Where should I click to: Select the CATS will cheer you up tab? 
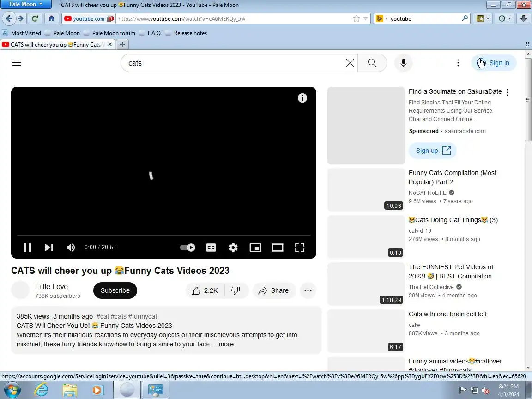point(55,44)
